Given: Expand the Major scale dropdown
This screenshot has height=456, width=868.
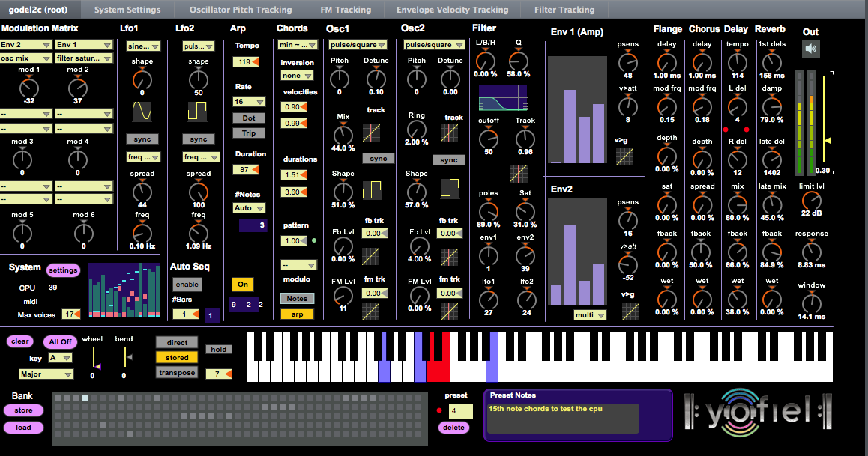Looking at the screenshot, I should (46, 374).
